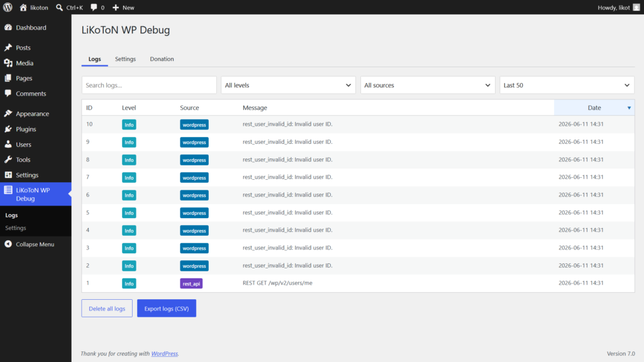Open the New content plus menu
Viewport: 644px width, 362px height.
pos(123,8)
